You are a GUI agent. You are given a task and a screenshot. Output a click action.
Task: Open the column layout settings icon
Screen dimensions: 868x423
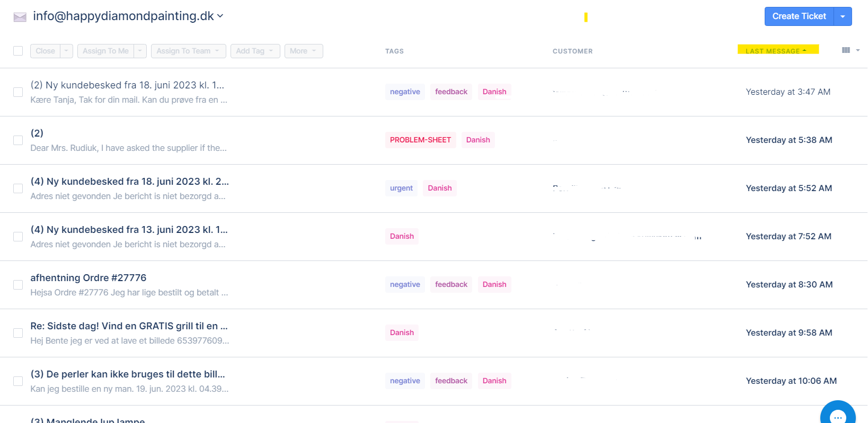(x=846, y=50)
